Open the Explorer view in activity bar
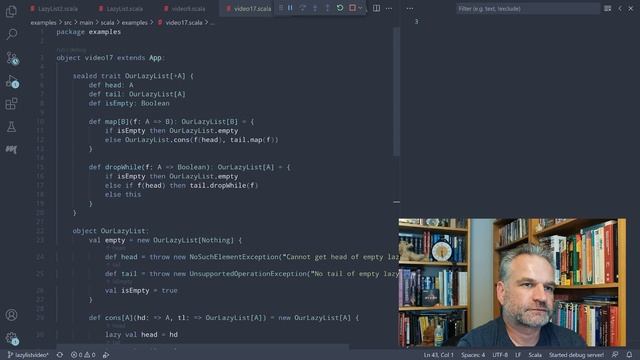 coord(11,11)
